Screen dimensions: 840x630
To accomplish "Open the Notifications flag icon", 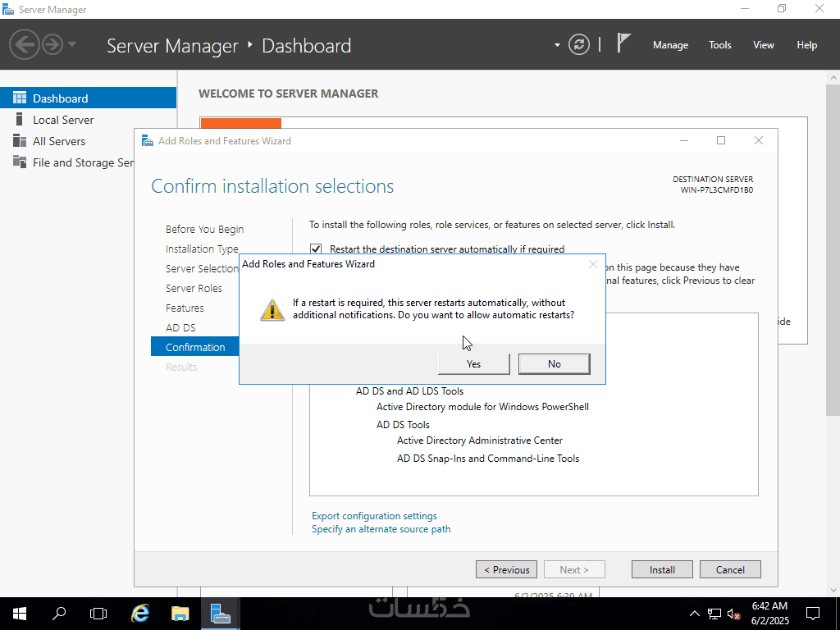I will point(623,43).
